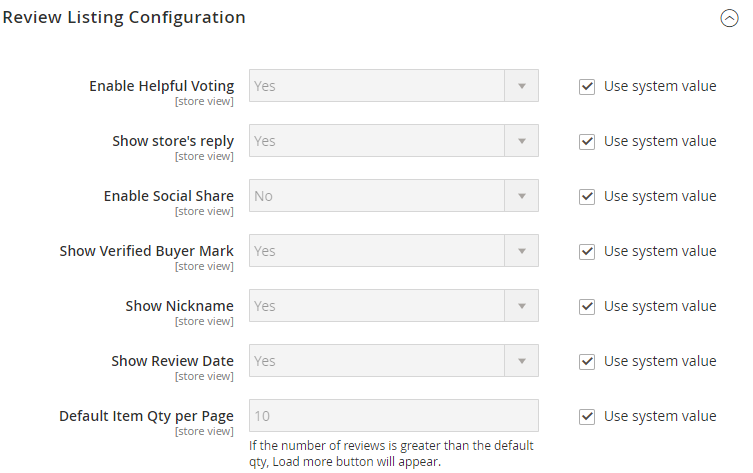Viewport: 753px width, 473px height.
Task: Click the Review Listing Configuration heading
Action: [x=124, y=17]
